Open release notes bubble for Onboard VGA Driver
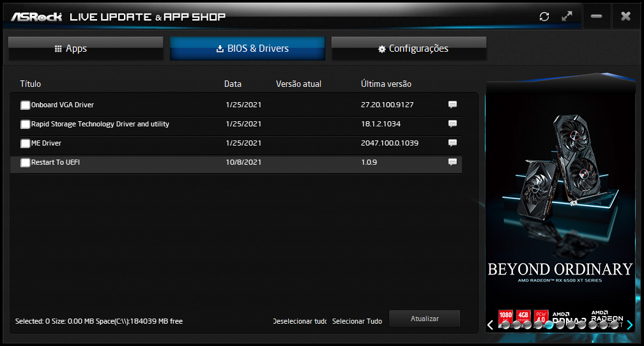This screenshot has width=644, height=346. pyautogui.click(x=452, y=105)
